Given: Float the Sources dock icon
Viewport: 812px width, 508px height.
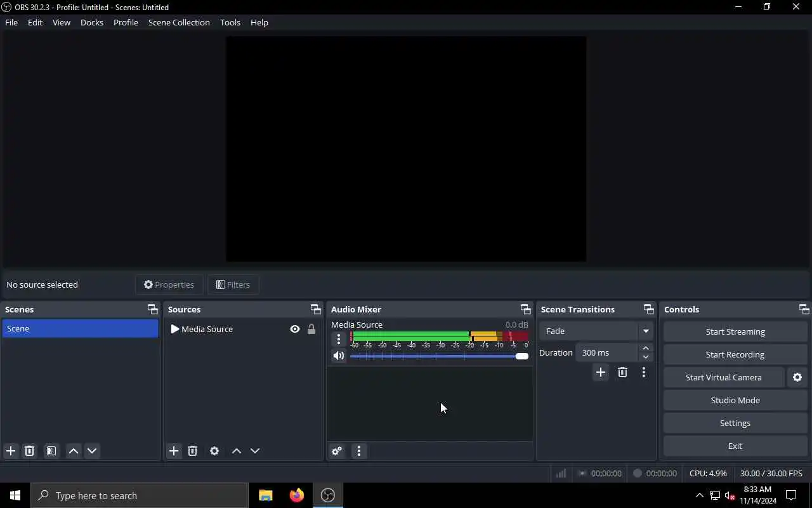Looking at the screenshot, I should [x=315, y=309].
